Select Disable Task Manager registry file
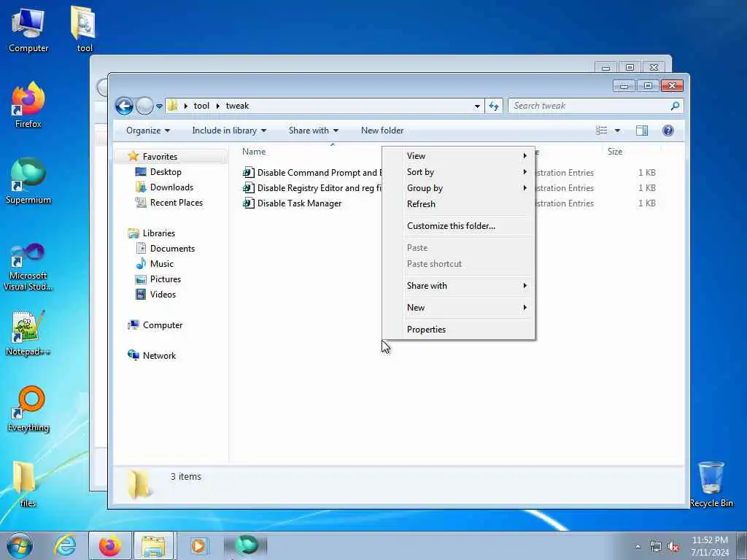The image size is (747, 560). (292, 203)
